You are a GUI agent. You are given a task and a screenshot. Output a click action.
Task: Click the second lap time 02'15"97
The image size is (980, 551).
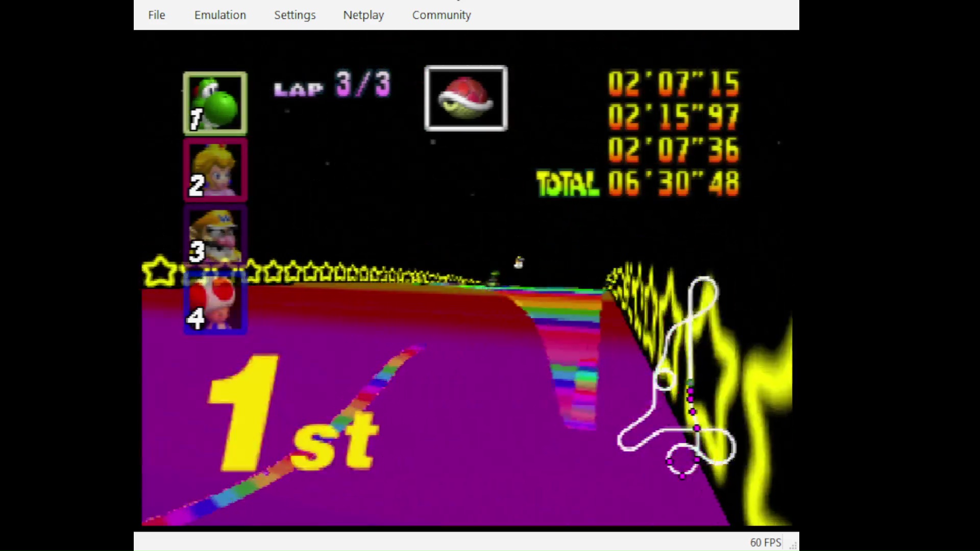coord(673,116)
